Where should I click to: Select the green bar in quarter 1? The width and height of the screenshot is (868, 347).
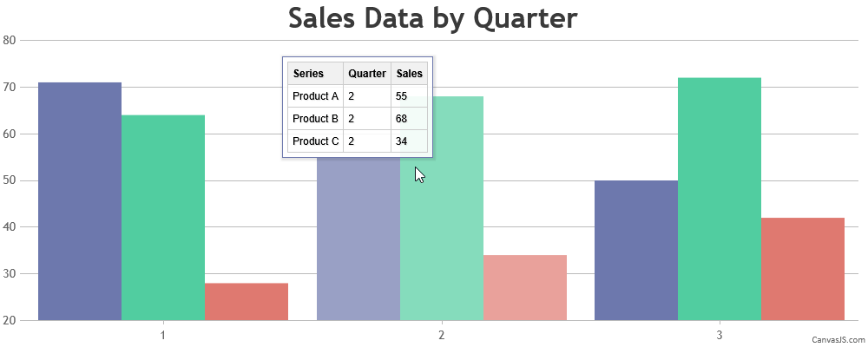click(163, 217)
